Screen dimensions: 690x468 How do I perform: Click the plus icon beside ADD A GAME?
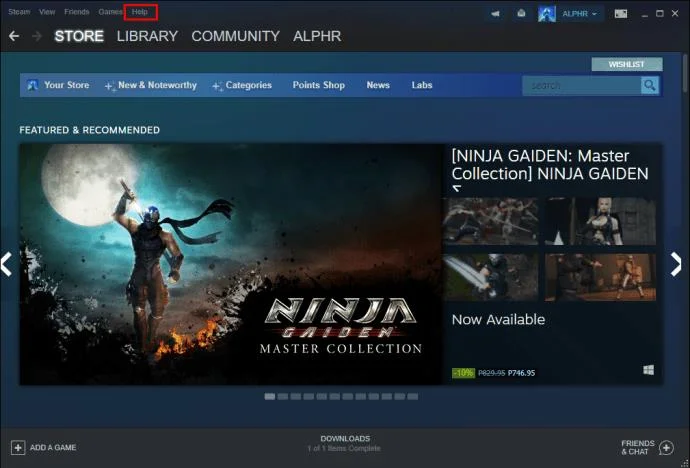coord(18,448)
